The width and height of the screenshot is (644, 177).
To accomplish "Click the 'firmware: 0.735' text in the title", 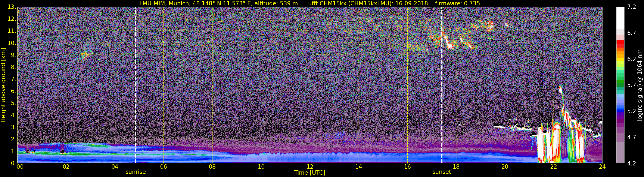I will tap(457, 3).
